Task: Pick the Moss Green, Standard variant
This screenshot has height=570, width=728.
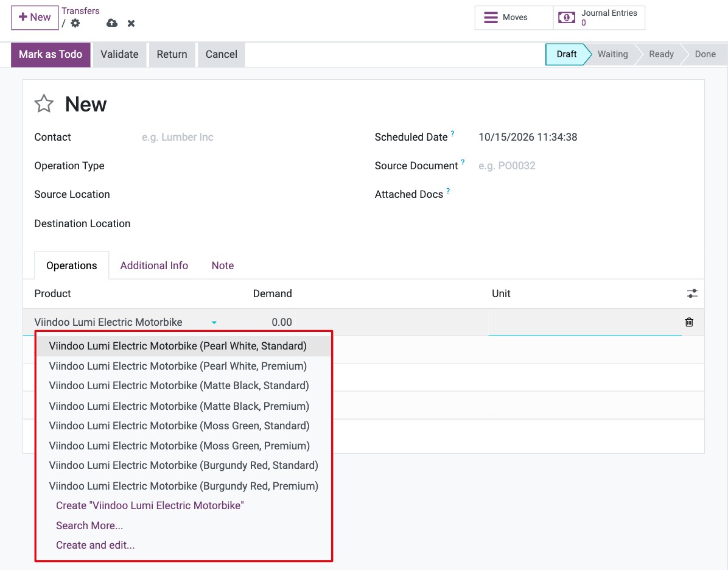Action: [x=184, y=426]
